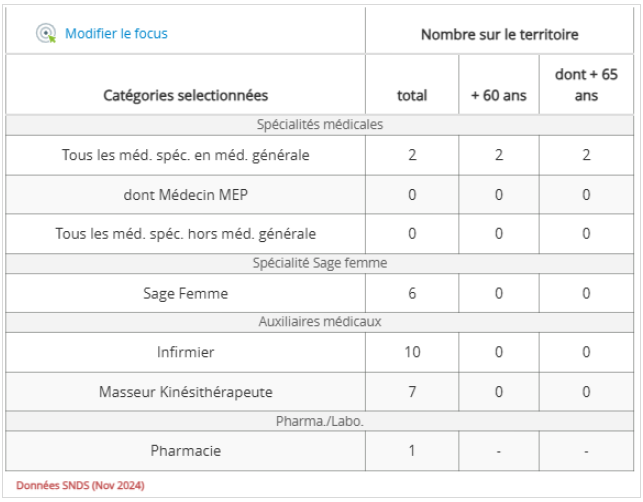Select the Catégories selectionnées column header

point(186,96)
